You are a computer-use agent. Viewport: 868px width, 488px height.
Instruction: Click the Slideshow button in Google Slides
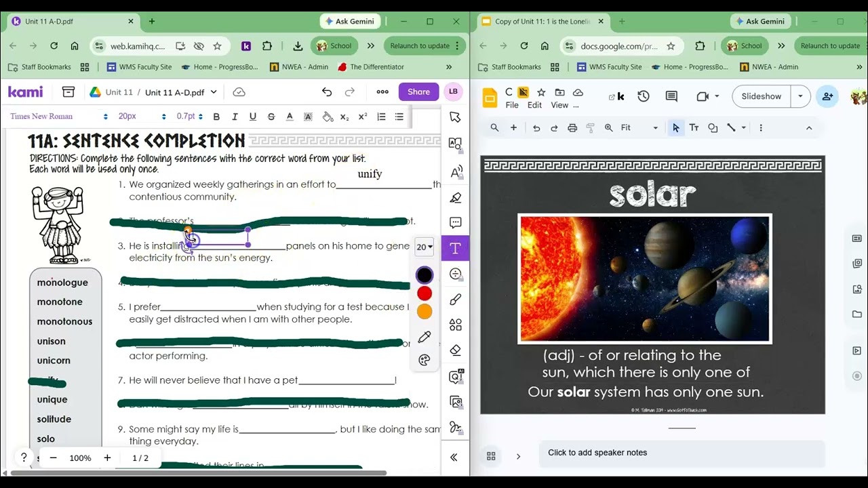761,96
